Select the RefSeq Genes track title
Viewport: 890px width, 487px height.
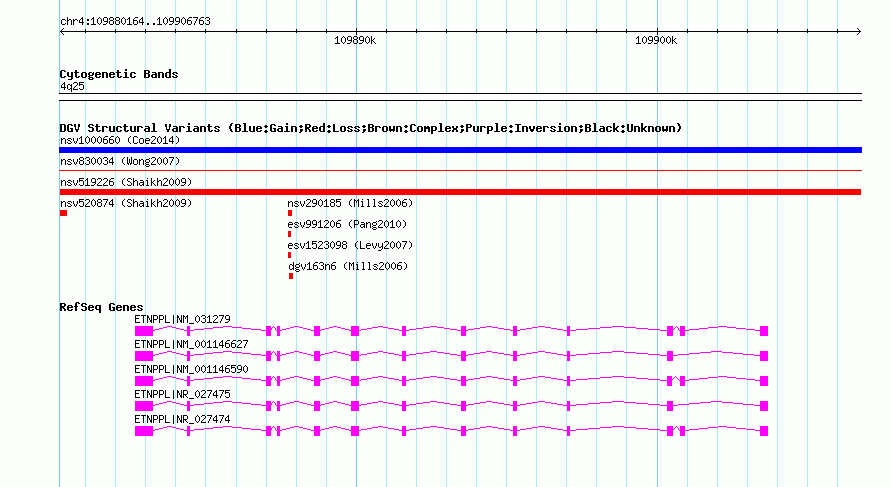pos(101,307)
